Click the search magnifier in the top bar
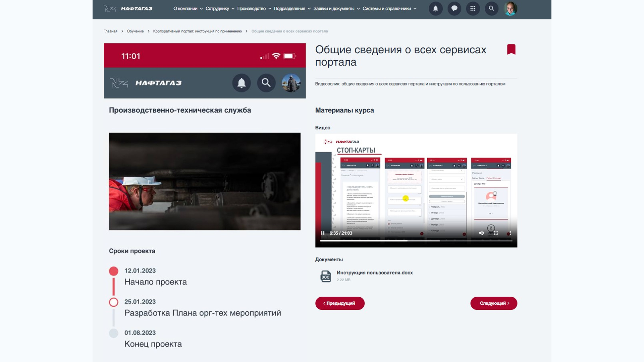 pyautogui.click(x=491, y=8)
